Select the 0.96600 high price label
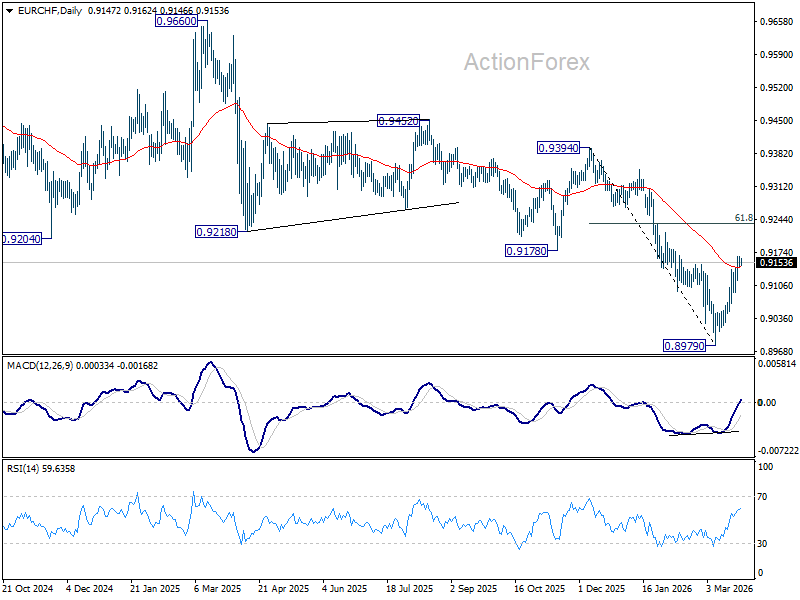 [176, 21]
